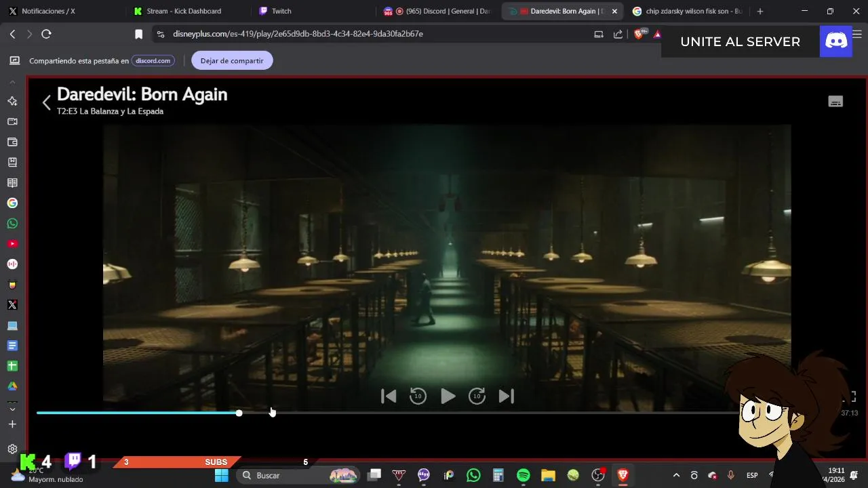Open Task View in taskbar
This screenshot has height=488, width=868.
point(374,475)
